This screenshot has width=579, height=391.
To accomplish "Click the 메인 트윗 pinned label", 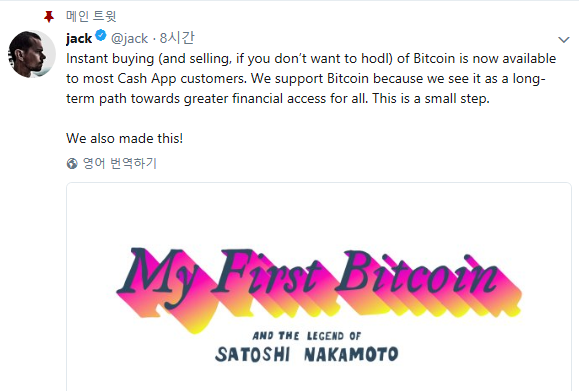I will point(91,16).
